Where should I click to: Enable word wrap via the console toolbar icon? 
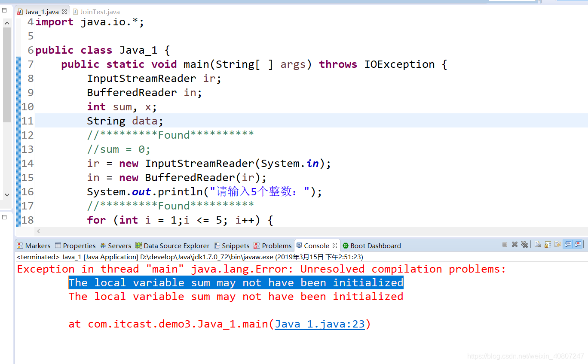[x=557, y=244]
